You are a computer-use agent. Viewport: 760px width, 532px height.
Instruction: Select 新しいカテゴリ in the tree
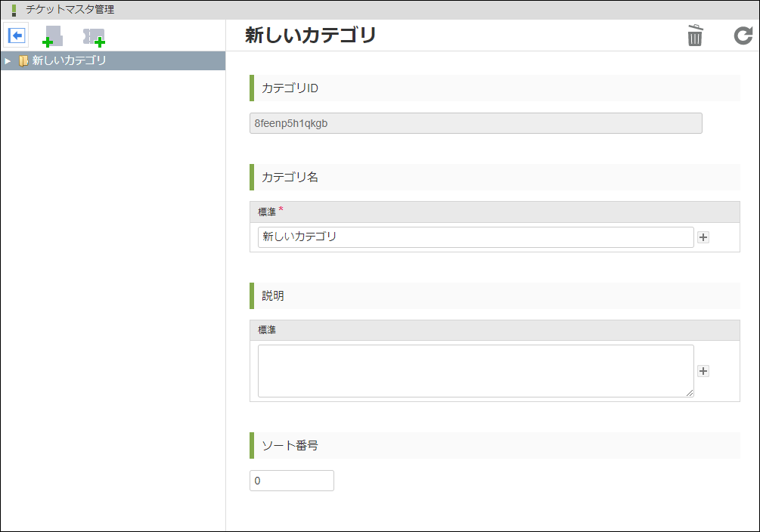(x=70, y=61)
